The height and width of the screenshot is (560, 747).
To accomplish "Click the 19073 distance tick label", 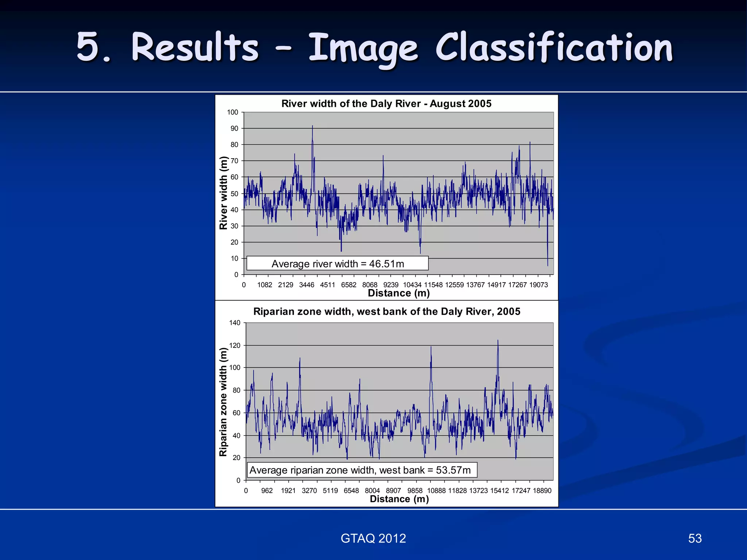I will [x=538, y=285].
